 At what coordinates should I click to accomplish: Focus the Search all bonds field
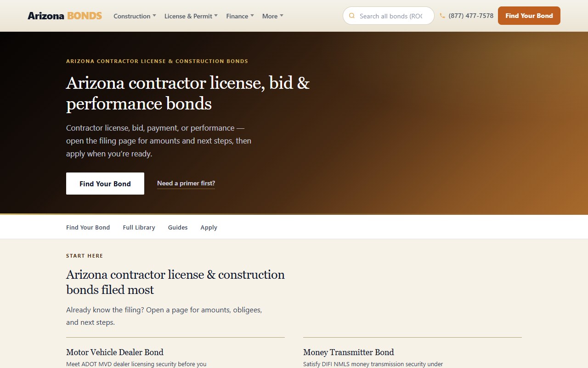click(x=389, y=16)
